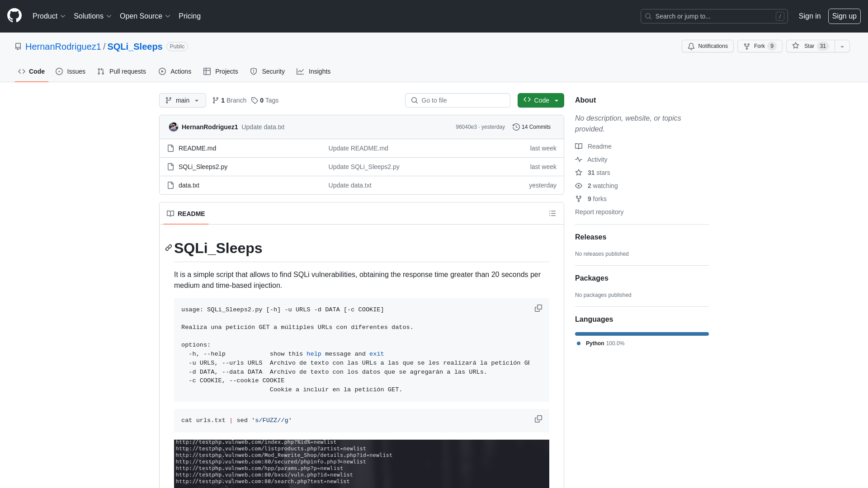Expand the main branch selector
This screenshot has height=488, width=868.
coord(183,100)
